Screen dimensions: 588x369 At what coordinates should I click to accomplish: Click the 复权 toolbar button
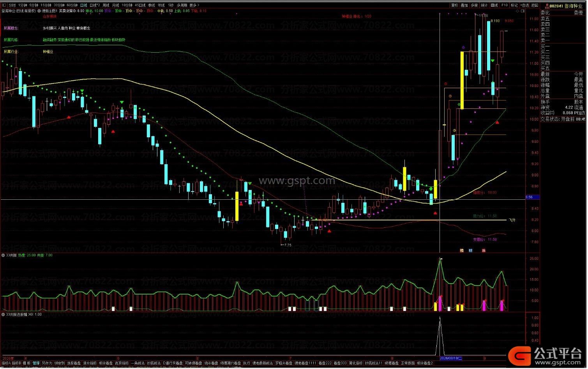tap(454, 5)
